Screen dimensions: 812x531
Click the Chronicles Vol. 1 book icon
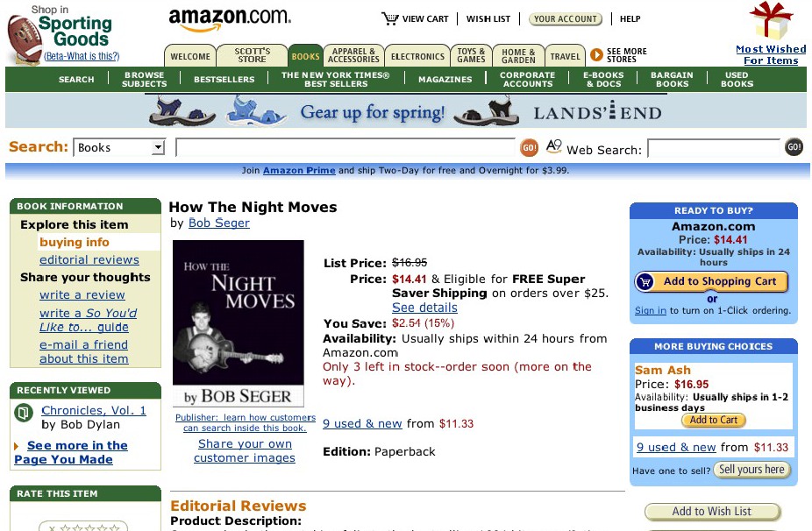point(24,413)
